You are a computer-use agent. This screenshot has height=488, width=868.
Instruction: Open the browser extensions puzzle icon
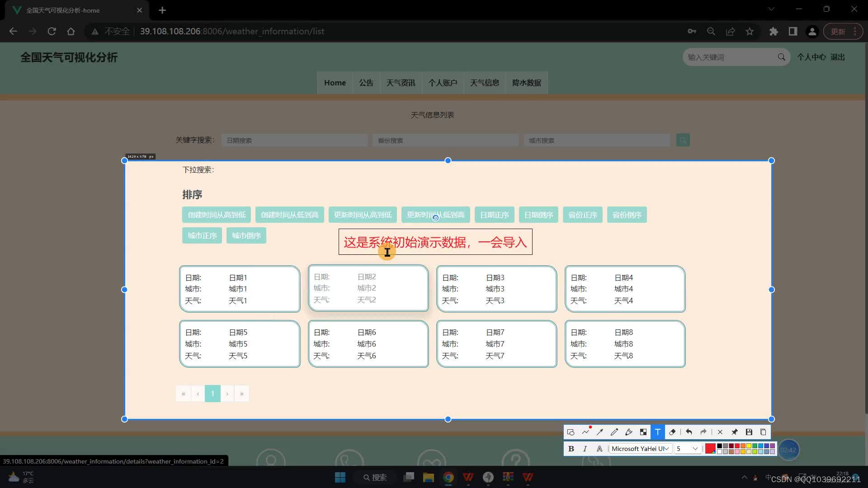click(774, 31)
